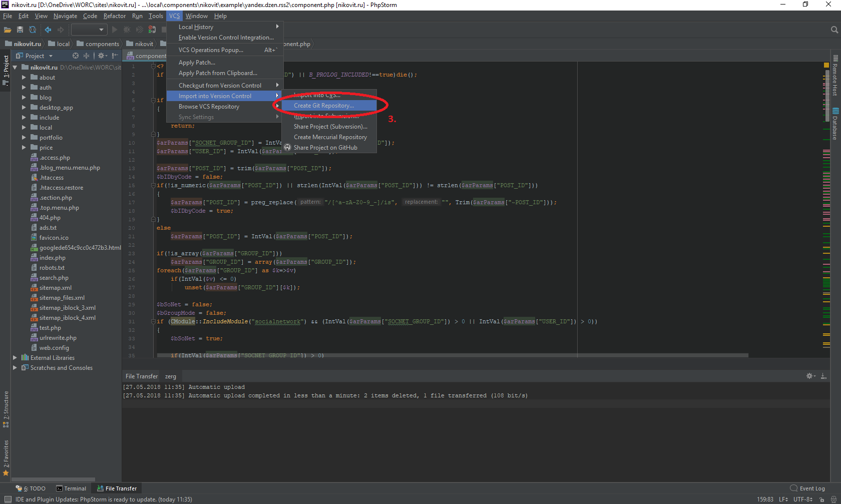Open the Project view selector dropdown
This screenshot has height=504, width=841.
click(x=35, y=56)
